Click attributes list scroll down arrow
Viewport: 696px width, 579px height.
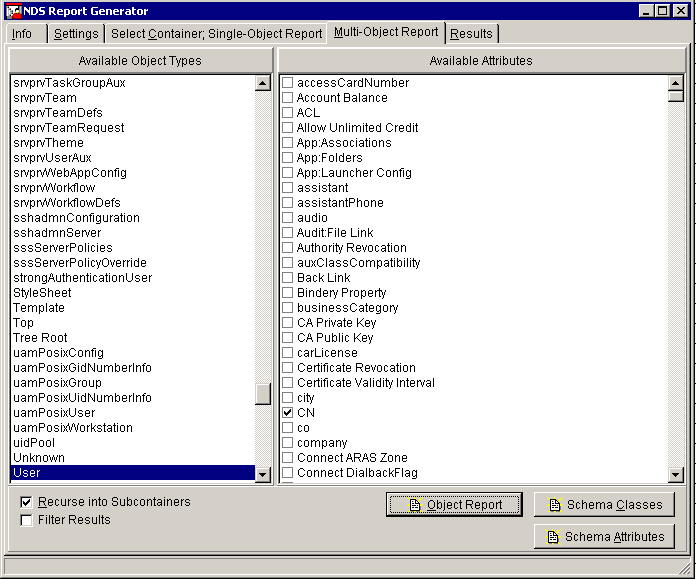(676, 475)
